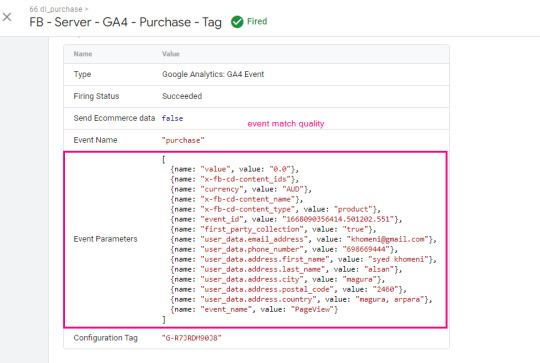Image resolution: width=540 pixels, height=363 pixels.
Task: Click the 'Event Name' row label
Action: pos(95,140)
